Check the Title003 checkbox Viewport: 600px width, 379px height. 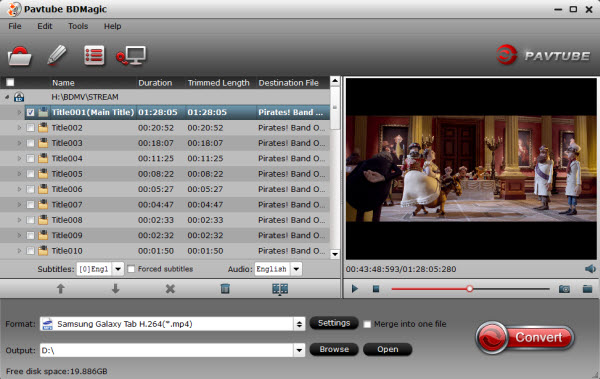click(31, 143)
